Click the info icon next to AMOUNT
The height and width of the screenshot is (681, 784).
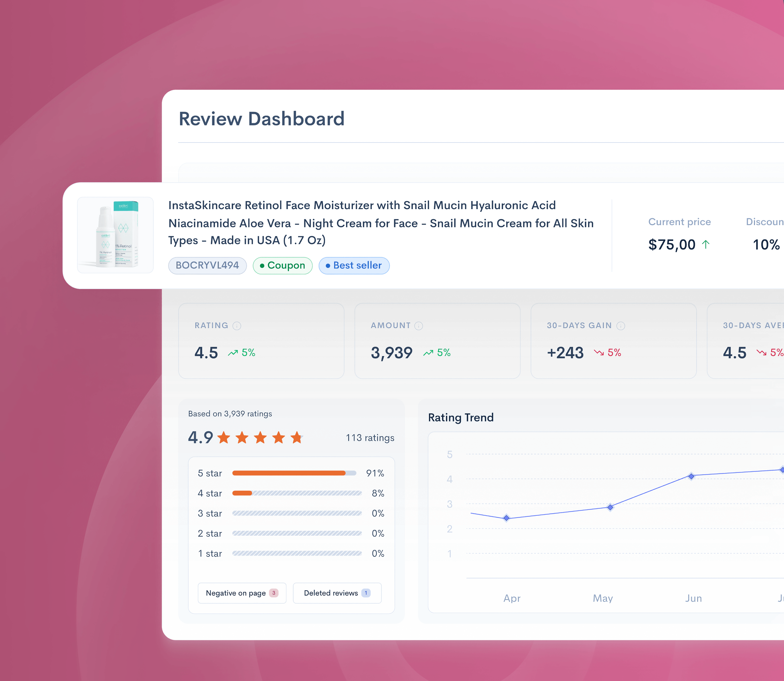(418, 326)
